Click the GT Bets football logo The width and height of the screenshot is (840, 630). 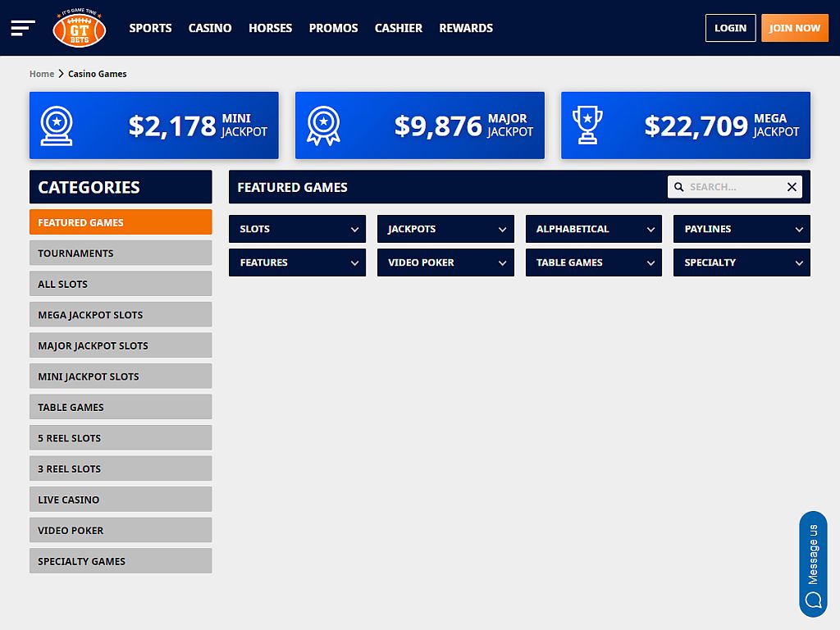click(79, 28)
